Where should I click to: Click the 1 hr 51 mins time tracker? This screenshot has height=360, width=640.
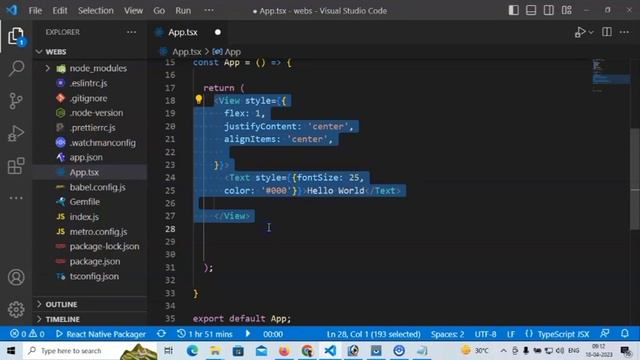tap(205, 334)
